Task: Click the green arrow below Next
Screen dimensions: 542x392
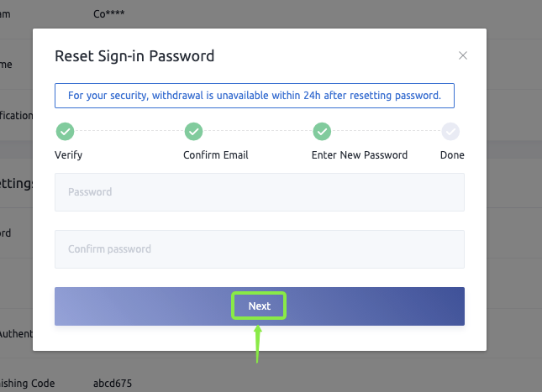Action: tap(258, 344)
